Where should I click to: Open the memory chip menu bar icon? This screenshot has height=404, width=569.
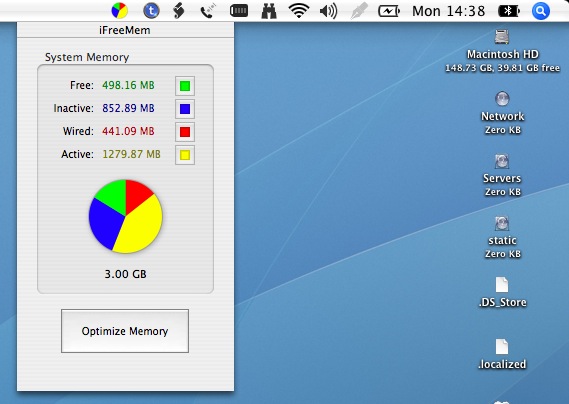point(239,11)
